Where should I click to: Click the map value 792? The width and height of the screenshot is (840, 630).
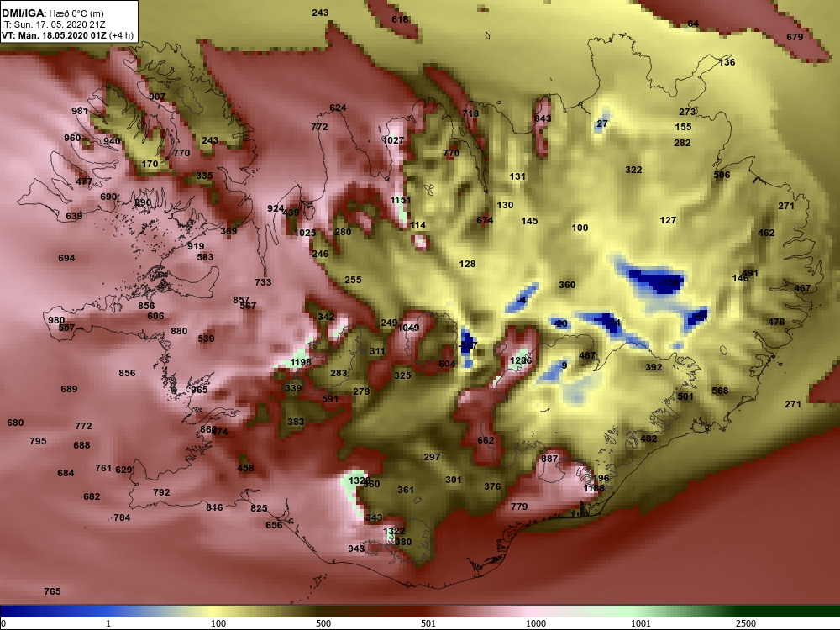click(161, 492)
